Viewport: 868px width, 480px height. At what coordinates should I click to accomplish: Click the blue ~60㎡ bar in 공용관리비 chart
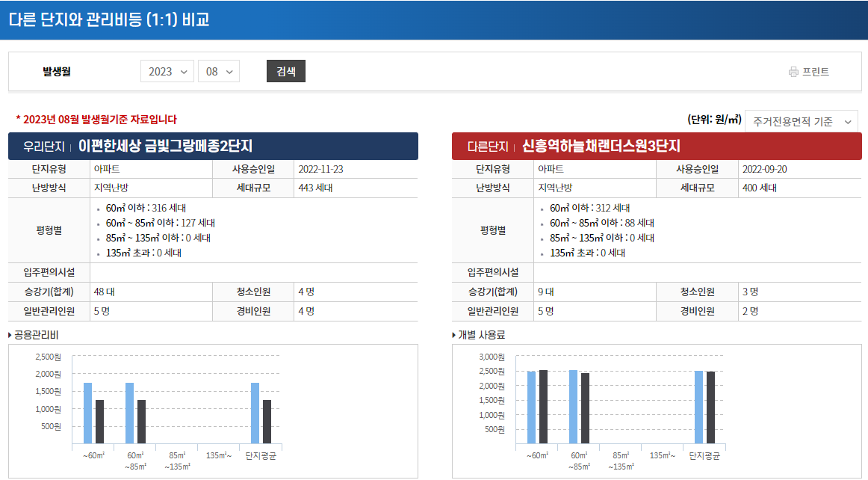point(87,413)
